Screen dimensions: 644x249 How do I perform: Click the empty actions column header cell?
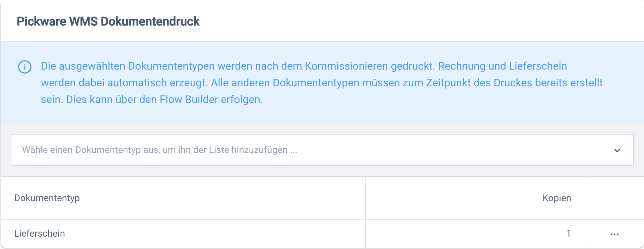[614, 198]
